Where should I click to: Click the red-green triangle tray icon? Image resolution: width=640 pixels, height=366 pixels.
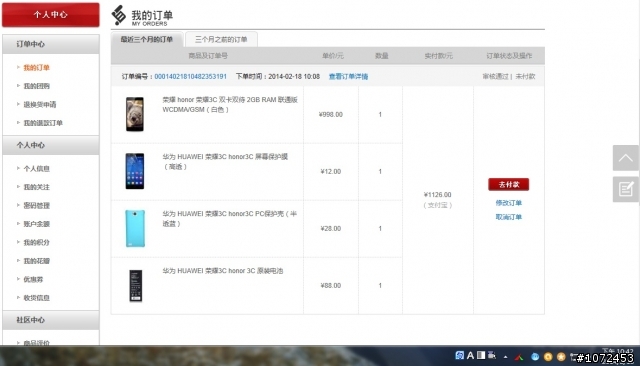[519, 357]
